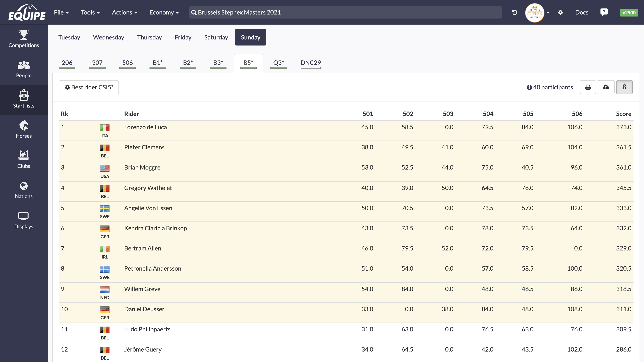The width and height of the screenshot is (644, 362).
Task: Click the Best rider CSI5* button
Action: pos(89,87)
